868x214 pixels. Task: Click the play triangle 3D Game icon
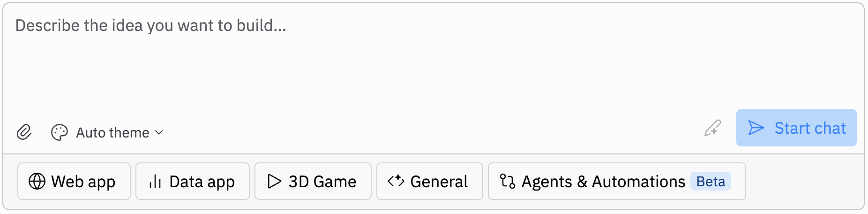[x=274, y=181]
